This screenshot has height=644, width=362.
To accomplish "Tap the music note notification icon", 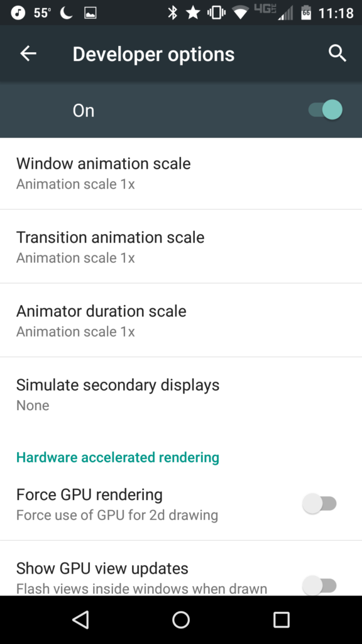I will 18,13.
